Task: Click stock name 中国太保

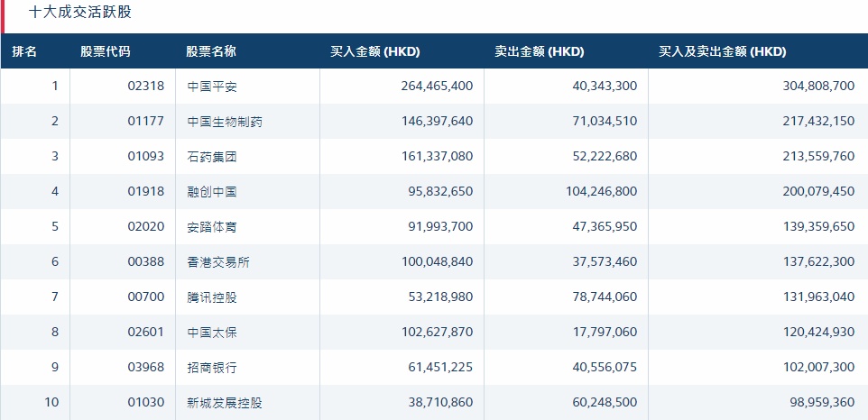Action: pos(211,333)
